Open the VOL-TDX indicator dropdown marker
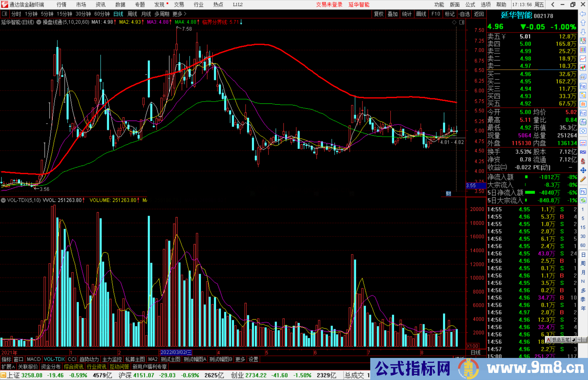 coord(3,200)
